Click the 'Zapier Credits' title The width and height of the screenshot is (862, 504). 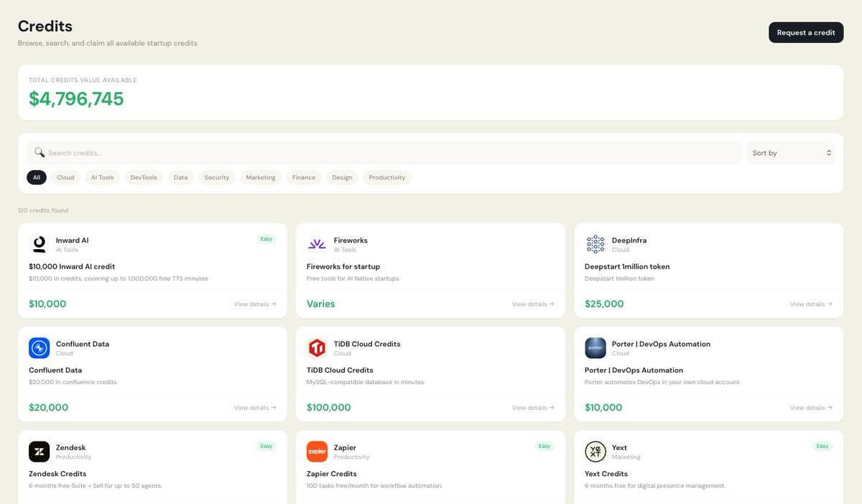pos(332,474)
